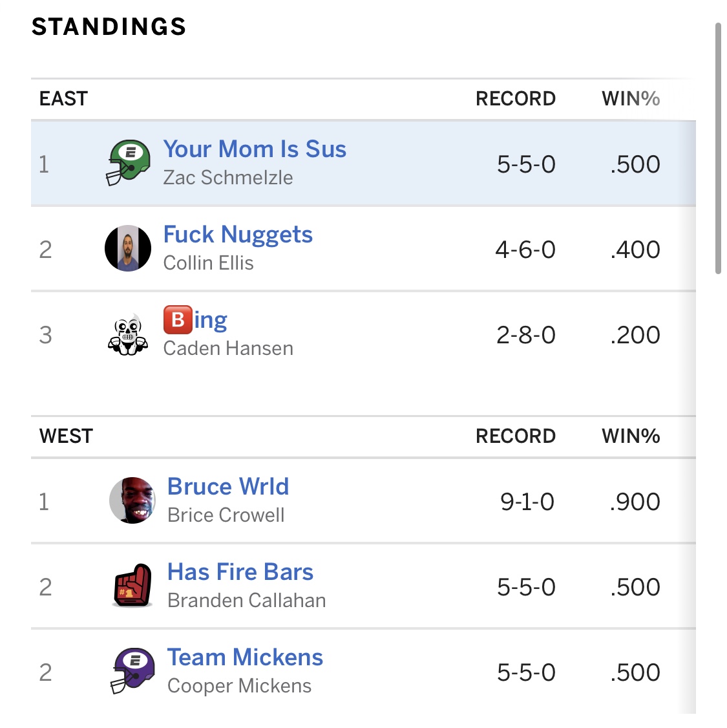Sort standings by the RECORD column

[516, 98]
